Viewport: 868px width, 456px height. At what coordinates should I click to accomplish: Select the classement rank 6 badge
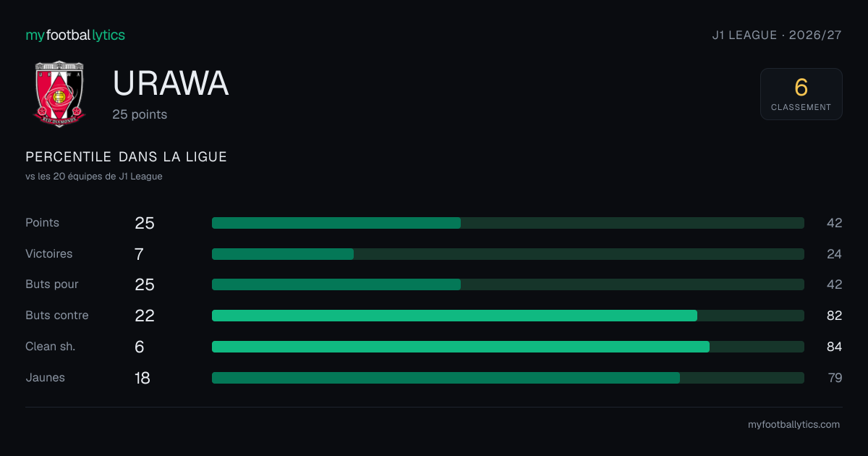pos(801,94)
